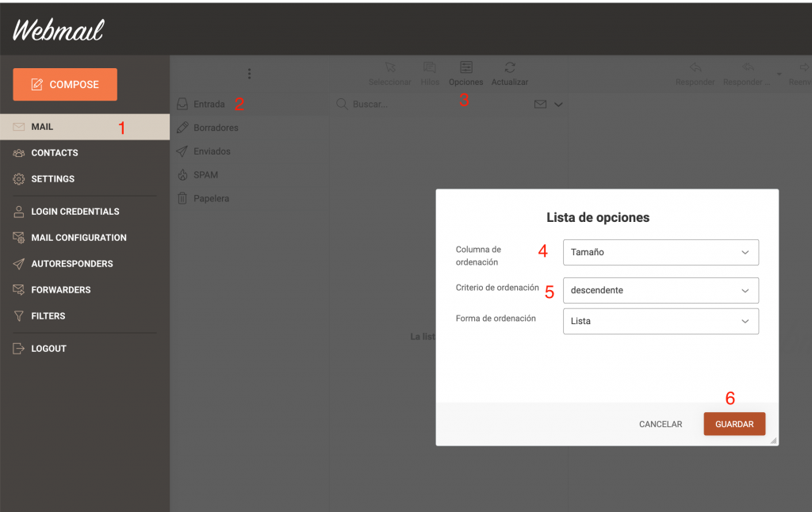
Task: Click the Responder reply icon
Action: click(x=695, y=69)
